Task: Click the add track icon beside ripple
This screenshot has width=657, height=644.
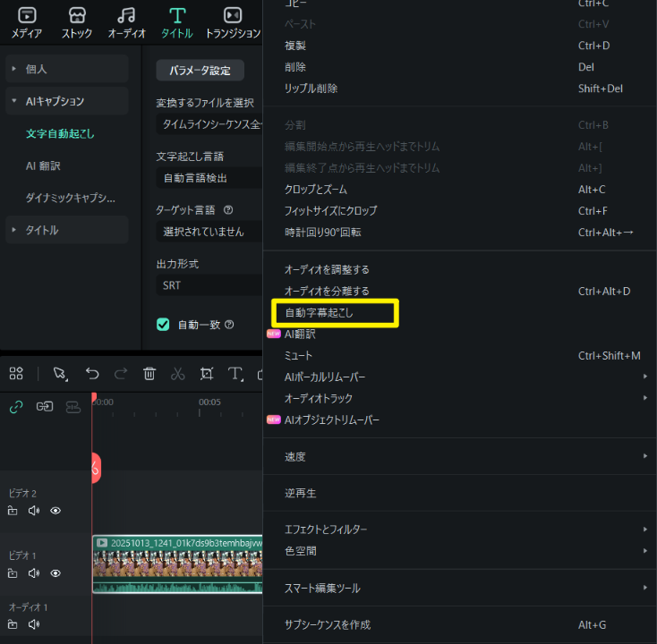Action: [73, 407]
